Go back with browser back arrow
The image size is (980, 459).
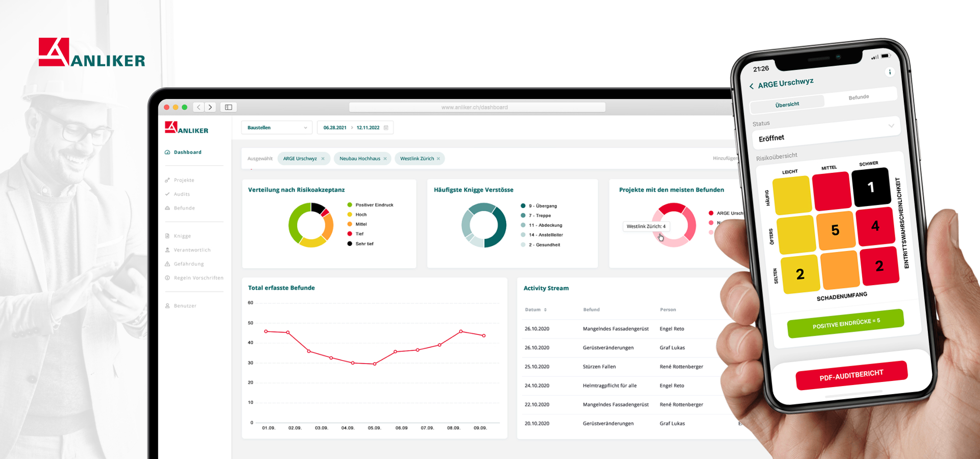click(x=199, y=107)
